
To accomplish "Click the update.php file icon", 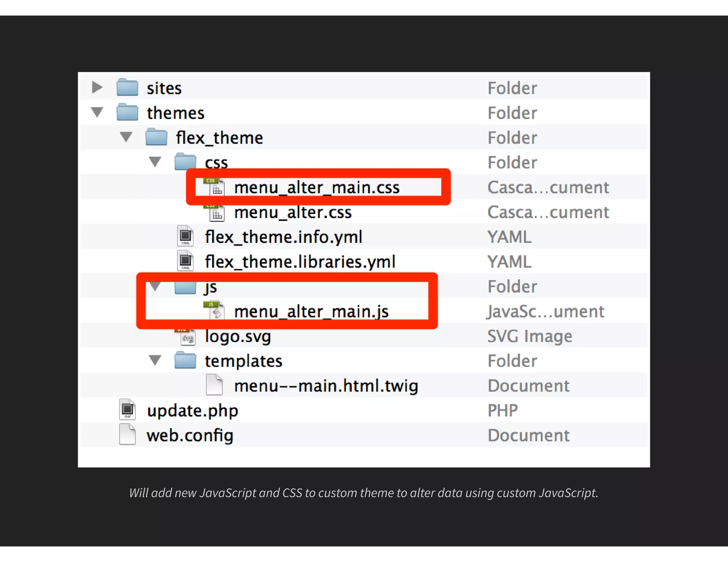I will click(x=127, y=410).
